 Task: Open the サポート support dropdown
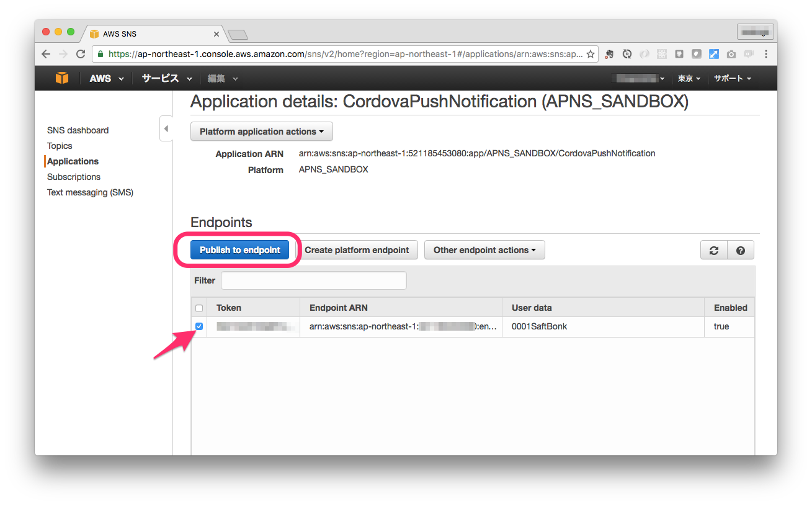point(733,79)
